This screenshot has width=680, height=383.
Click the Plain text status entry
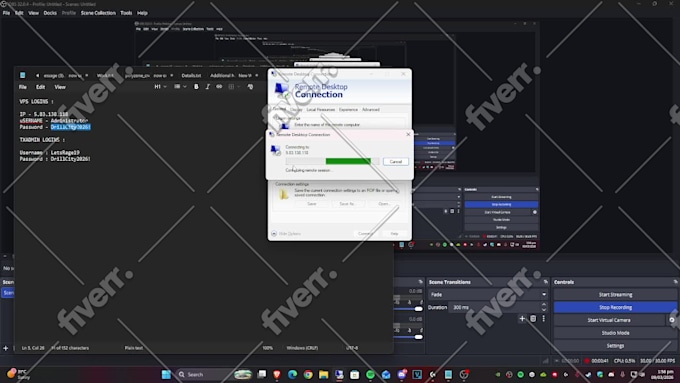click(134, 348)
